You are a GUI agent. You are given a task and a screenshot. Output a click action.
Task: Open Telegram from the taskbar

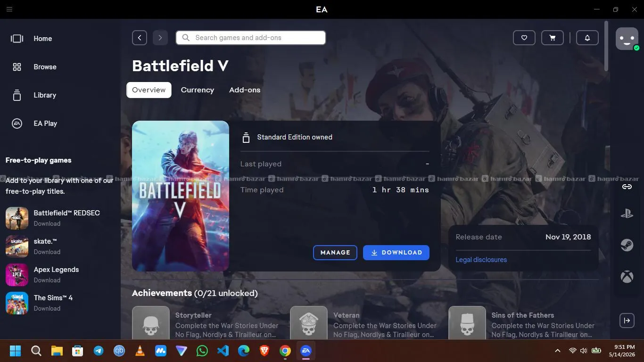click(x=99, y=351)
